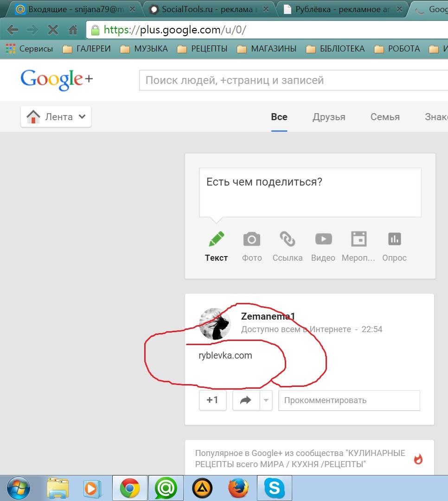Close the Рублёвка browser tab
Screen dimensions: 448x501
[x=399, y=10]
